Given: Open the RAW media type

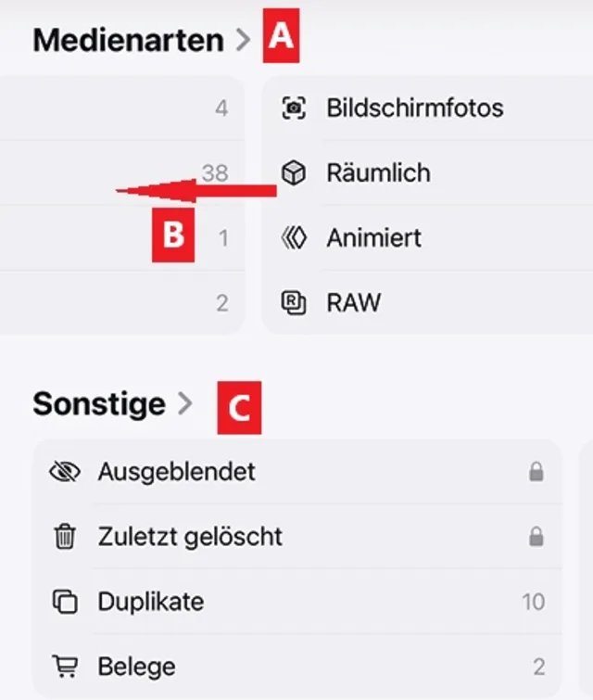Looking at the screenshot, I should 353,303.
